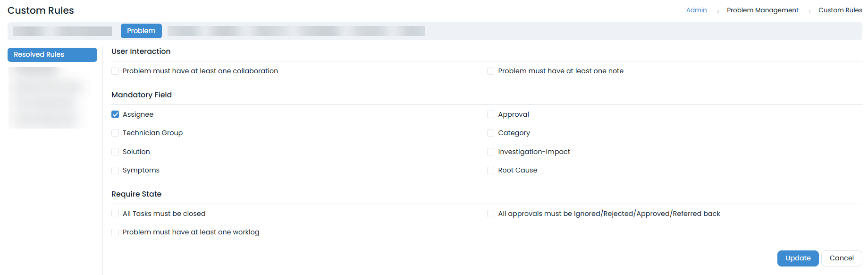
Task: Cancel the custom rule changes
Action: pyautogui.click(x=841, y=258)
